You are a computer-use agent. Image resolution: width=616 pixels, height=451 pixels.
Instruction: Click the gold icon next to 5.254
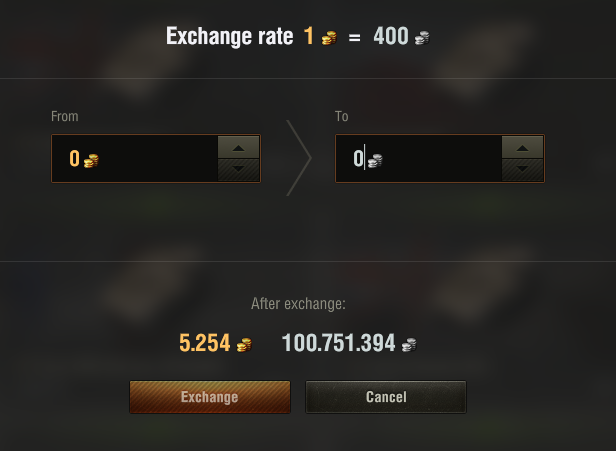(x=243, y=344)
